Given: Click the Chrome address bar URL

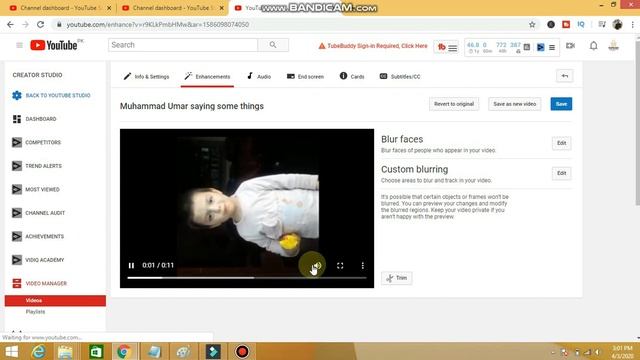Looking at the screenshot, I should (158, 24).
